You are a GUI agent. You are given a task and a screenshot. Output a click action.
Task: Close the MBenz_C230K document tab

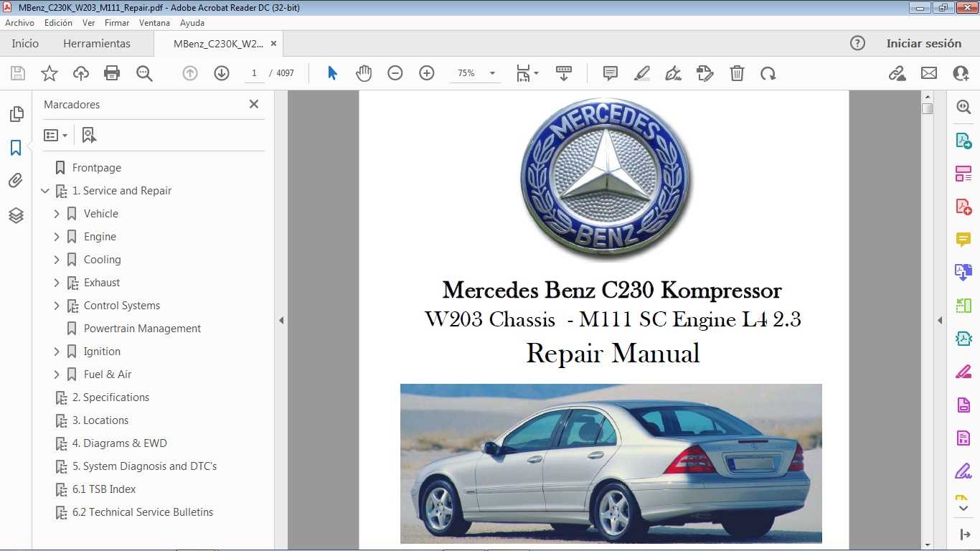[273, 44]
